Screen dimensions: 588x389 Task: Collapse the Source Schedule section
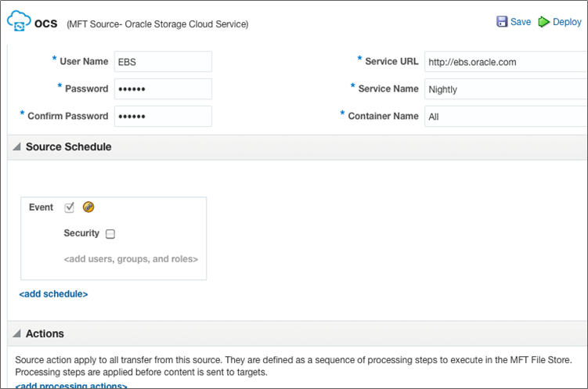16,146
